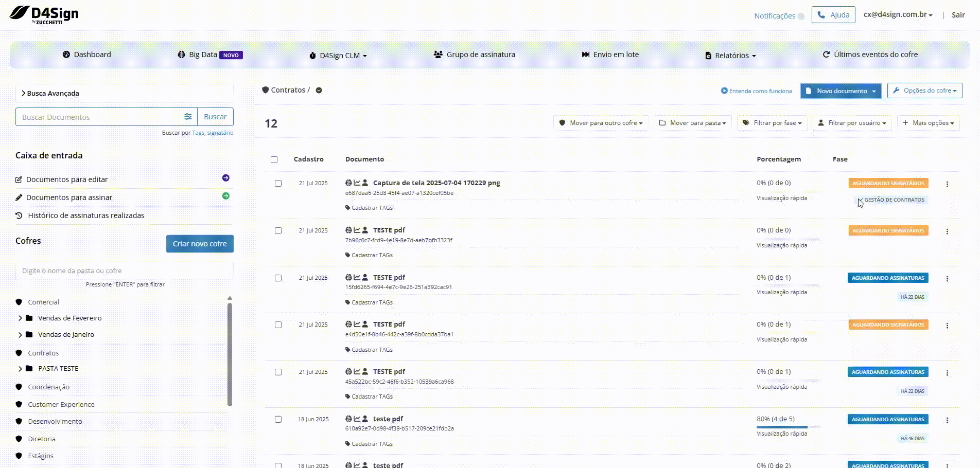Open Últimos eventos do cofre
980x468 pixels.
point(870,55)
